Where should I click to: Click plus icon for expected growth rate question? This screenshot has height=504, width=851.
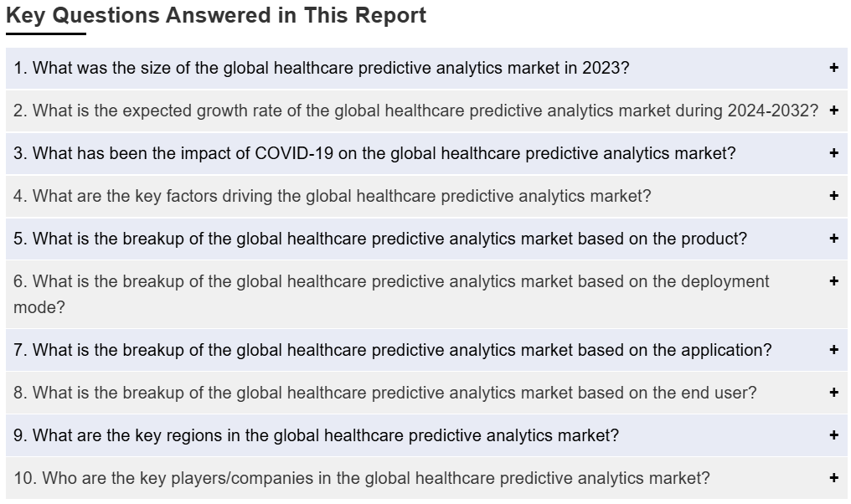833,111
